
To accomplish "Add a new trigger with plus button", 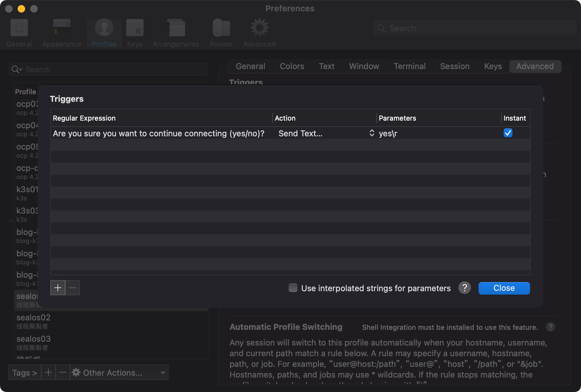I will click(58, 288).
